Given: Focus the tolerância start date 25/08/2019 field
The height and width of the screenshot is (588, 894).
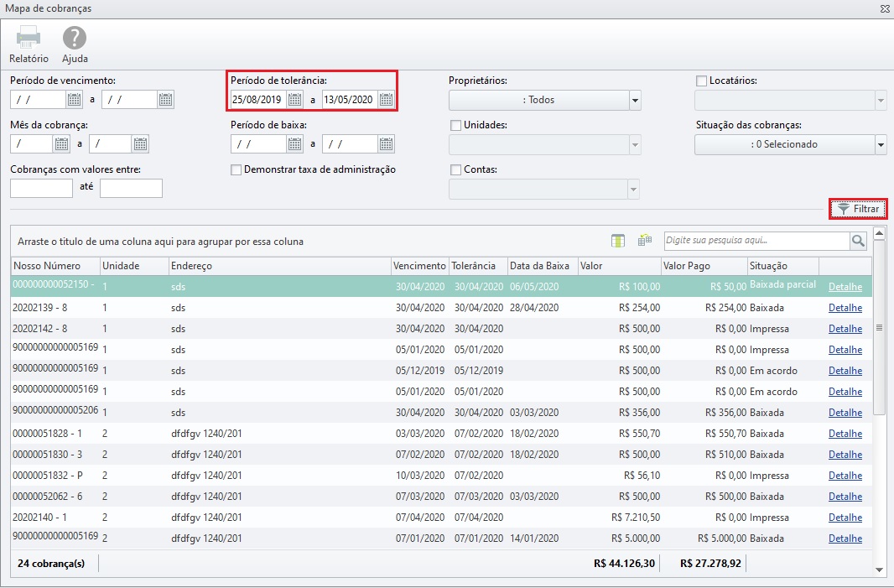Looking at the screenshot, I should pos(259,100).
